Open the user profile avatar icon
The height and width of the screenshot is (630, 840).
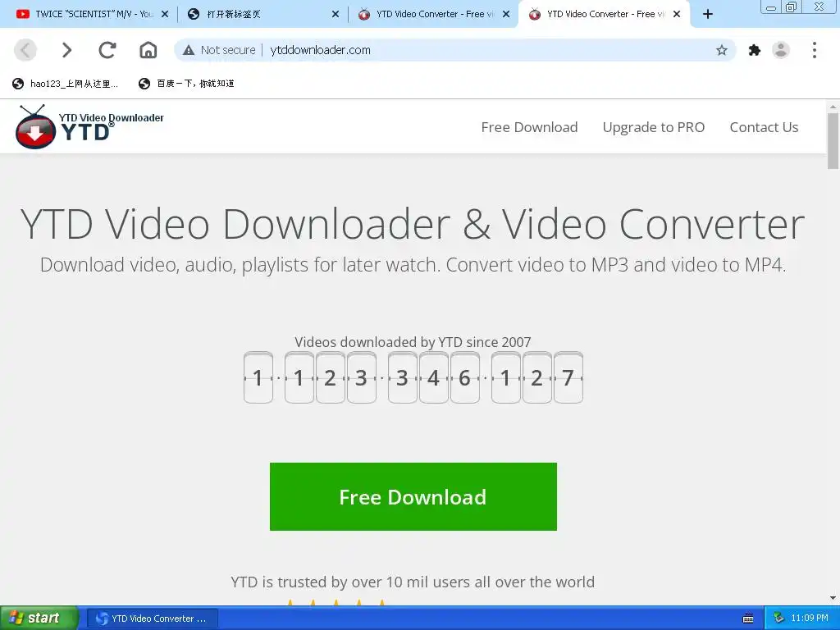[x=781, y=50]
